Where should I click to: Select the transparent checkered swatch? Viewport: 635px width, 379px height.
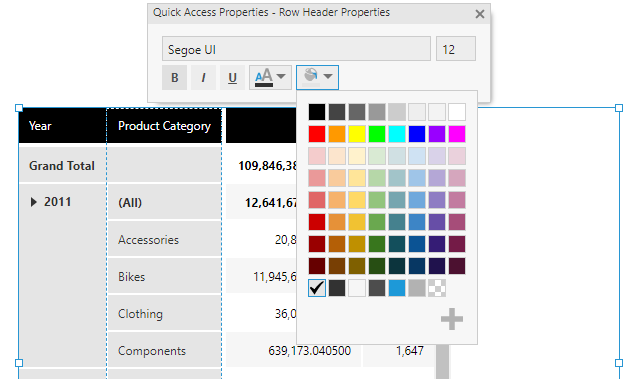[x=437, y=288]
